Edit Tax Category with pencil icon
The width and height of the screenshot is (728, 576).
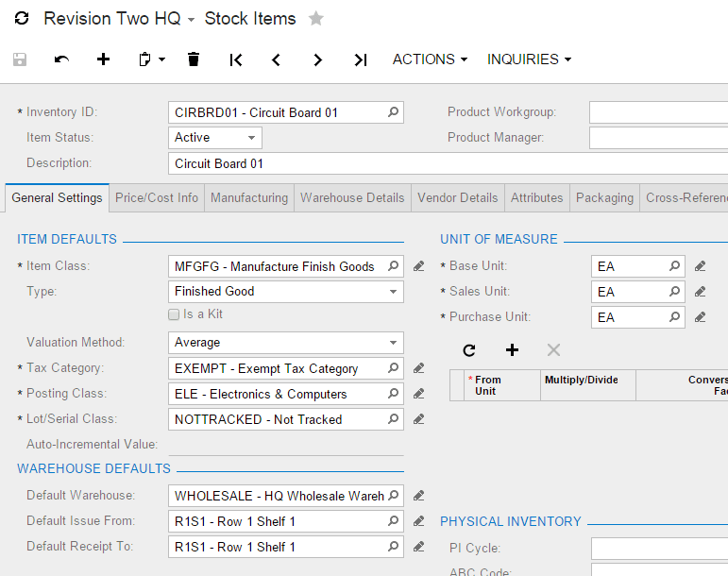pos(419,368)
